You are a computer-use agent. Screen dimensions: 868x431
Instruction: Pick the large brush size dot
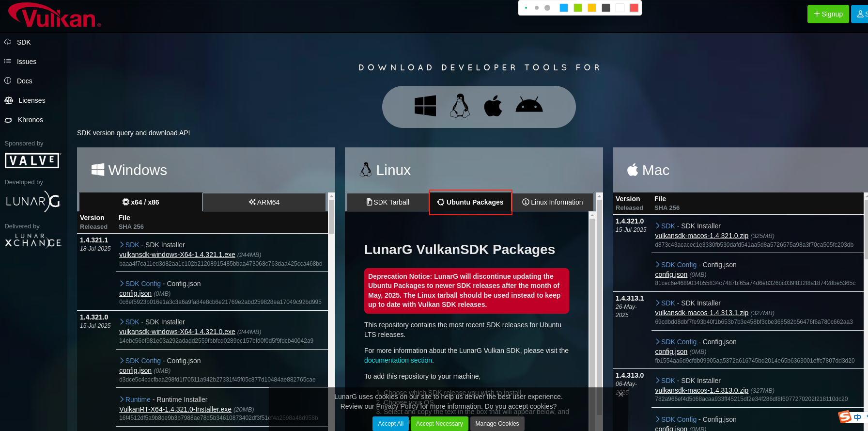[x=547, y=8]
